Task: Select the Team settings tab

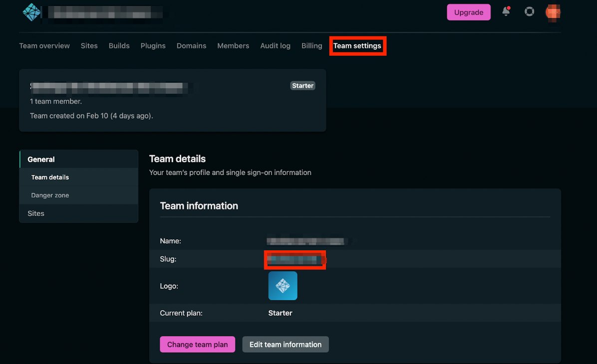Action: coord(357,46)
